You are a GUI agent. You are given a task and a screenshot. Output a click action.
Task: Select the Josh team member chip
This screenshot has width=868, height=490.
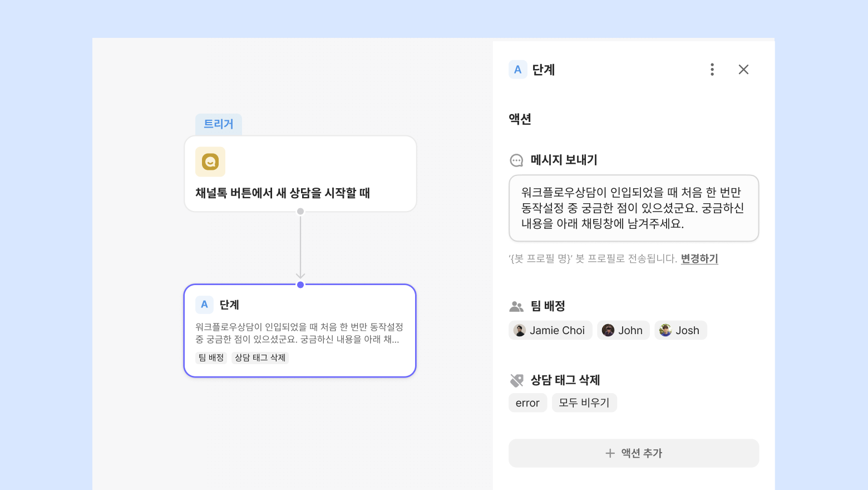click(680, 330)
